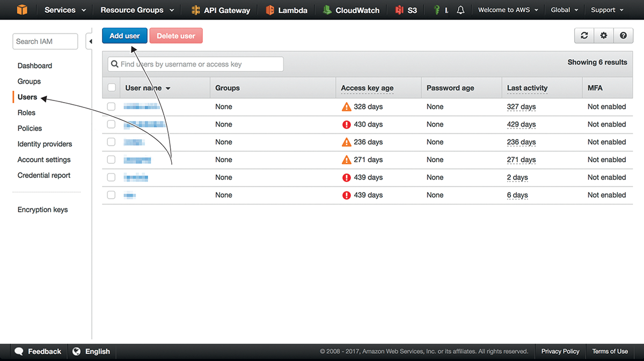The height and width of the screenshot is (361, 644).
Task: Open the Privacy Policy link
Action: [560, 351]
